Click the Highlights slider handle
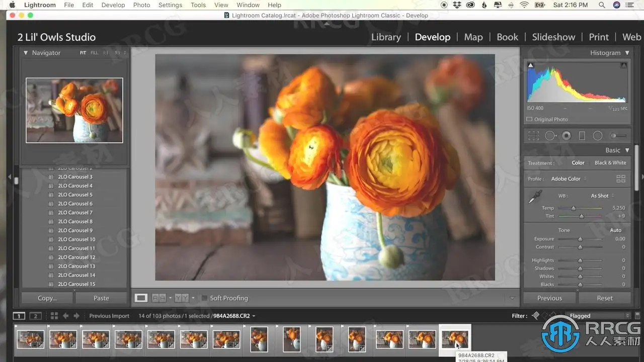 click(580, 260)
